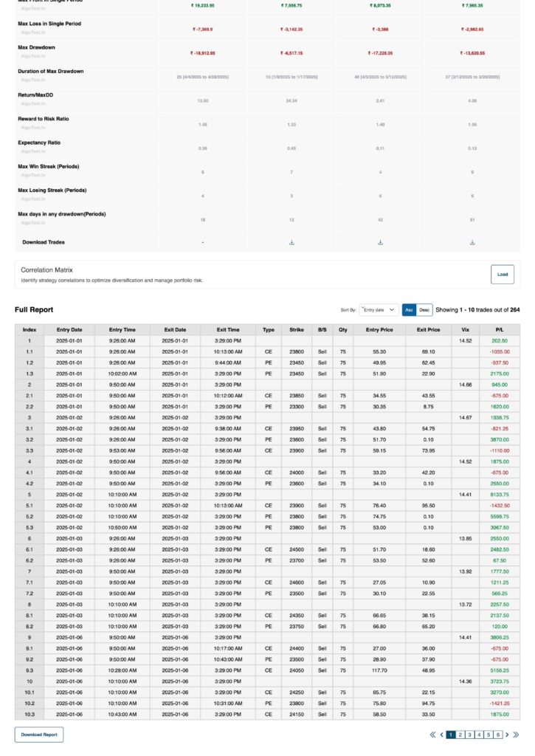Click the Entry Price column header

379,330
